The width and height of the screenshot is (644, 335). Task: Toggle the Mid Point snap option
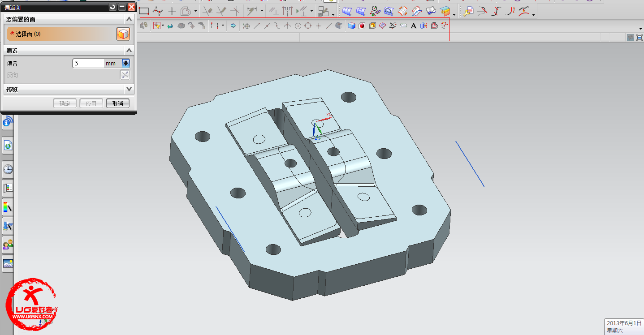coord(267,26)
